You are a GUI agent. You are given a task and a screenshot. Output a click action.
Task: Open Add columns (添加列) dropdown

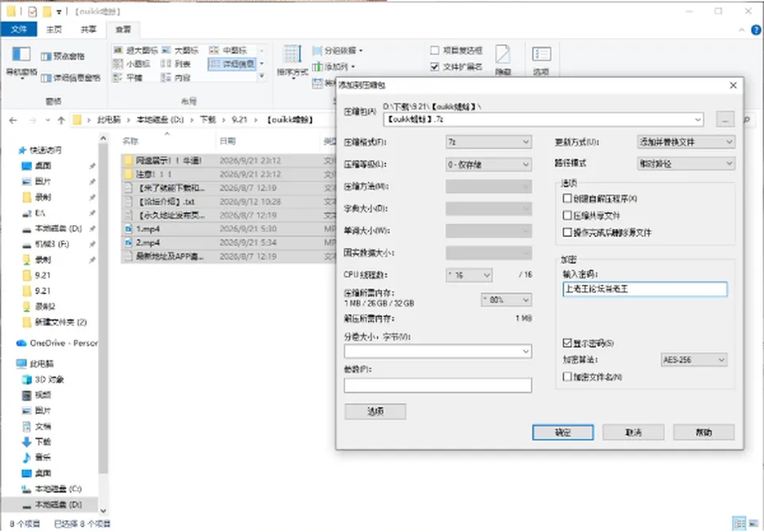334,66
